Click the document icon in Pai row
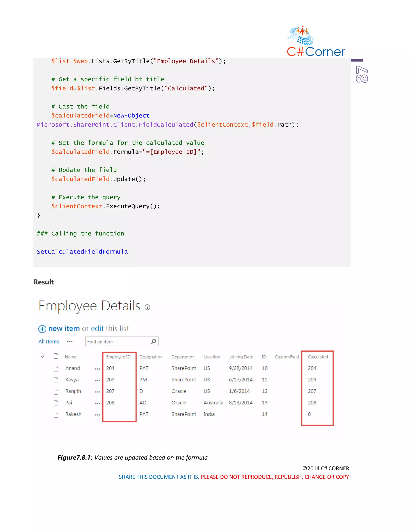Image resolution: width=411 pixels, height=532 pixels. tap(56, 403)
